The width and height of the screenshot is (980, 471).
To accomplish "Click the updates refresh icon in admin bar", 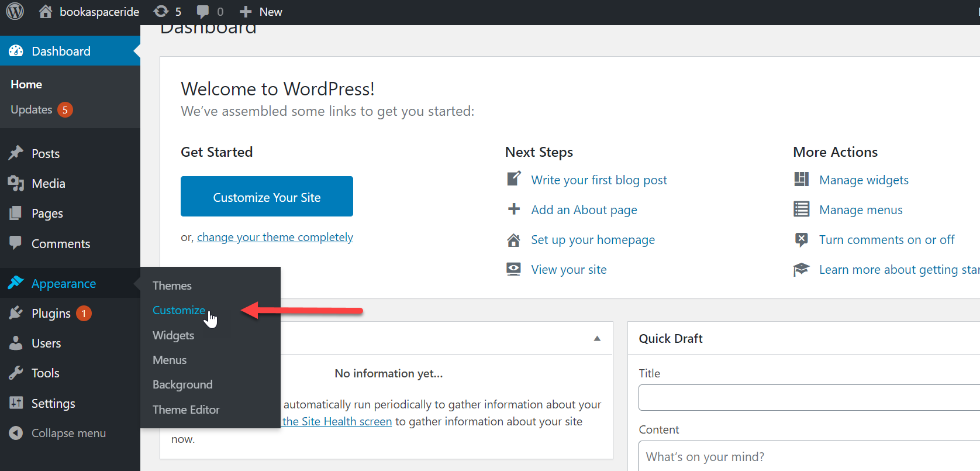I will pyautogui.click(x=161, y=11).
